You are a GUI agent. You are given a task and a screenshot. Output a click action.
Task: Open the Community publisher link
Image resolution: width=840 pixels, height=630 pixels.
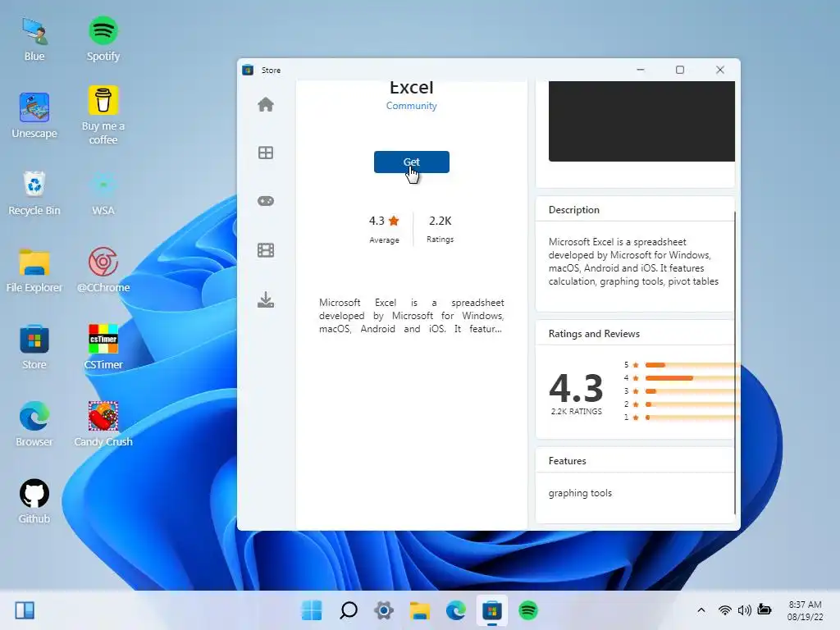tap(412, 106)
